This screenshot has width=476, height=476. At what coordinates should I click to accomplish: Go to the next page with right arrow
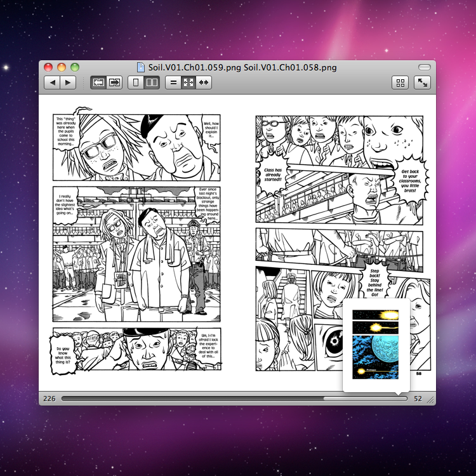68,83
